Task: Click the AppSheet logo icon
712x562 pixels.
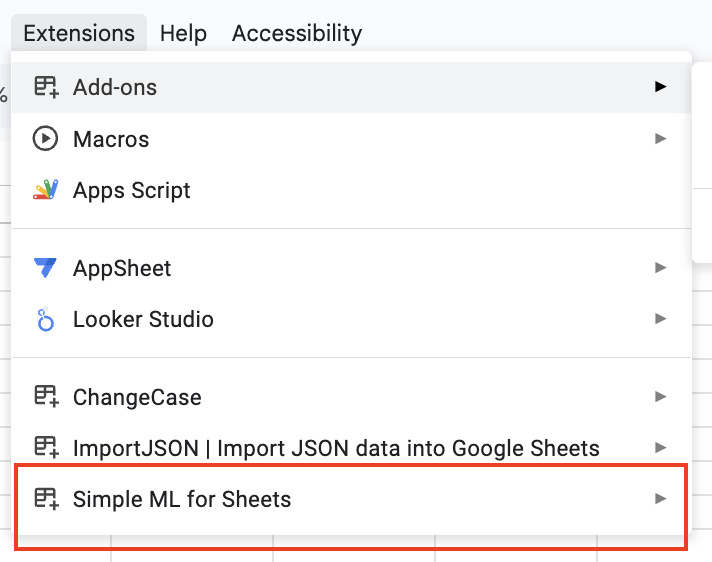Action: 46,268
